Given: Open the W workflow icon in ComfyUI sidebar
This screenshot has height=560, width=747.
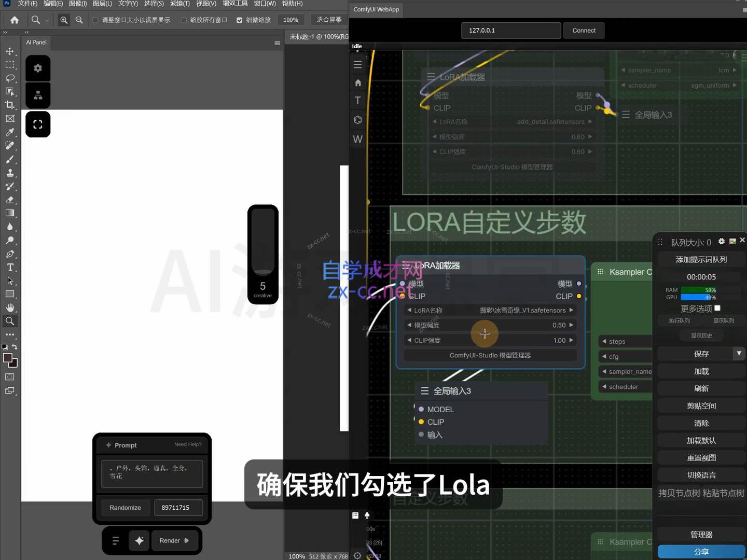Looking at the screenshot, I should 357,139.
